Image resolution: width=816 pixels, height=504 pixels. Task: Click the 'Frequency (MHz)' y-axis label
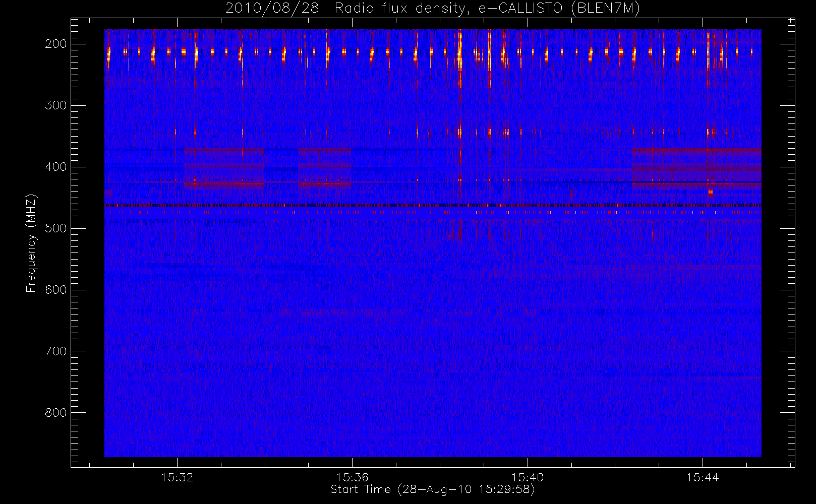point(31,243)
